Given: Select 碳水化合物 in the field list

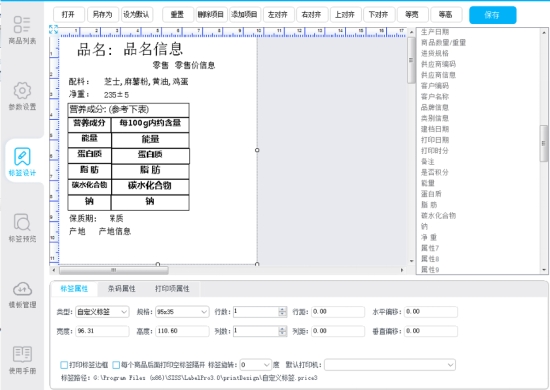Looking at the screenshot, I should pyautogui.click(x=438, y=215).
